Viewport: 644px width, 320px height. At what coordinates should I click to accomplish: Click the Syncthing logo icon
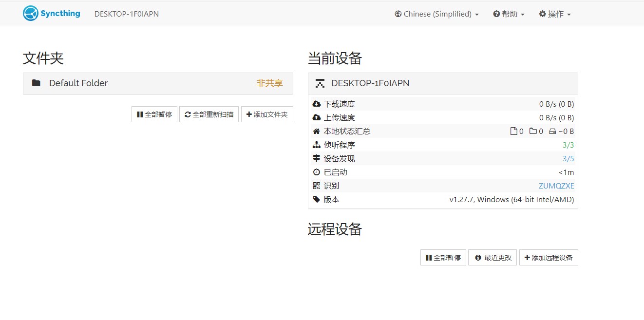[31, 13]
